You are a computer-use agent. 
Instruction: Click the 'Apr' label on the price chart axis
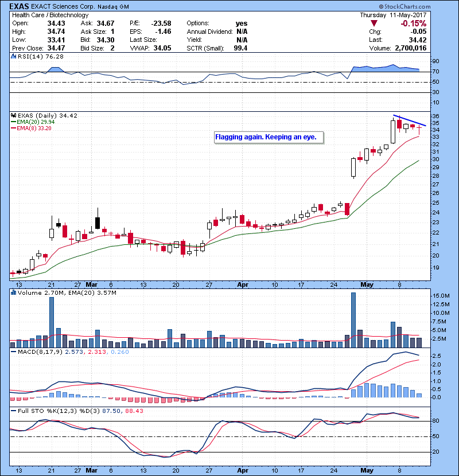click(243, 285)
